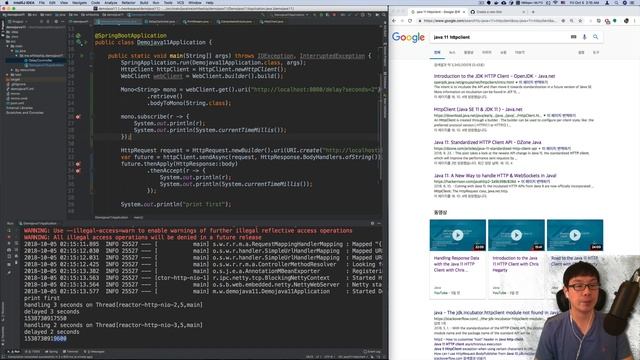Switch to DelayController.java editor tab
The height and width of the screenshot is (360, 640).
(x=162, y=21)
